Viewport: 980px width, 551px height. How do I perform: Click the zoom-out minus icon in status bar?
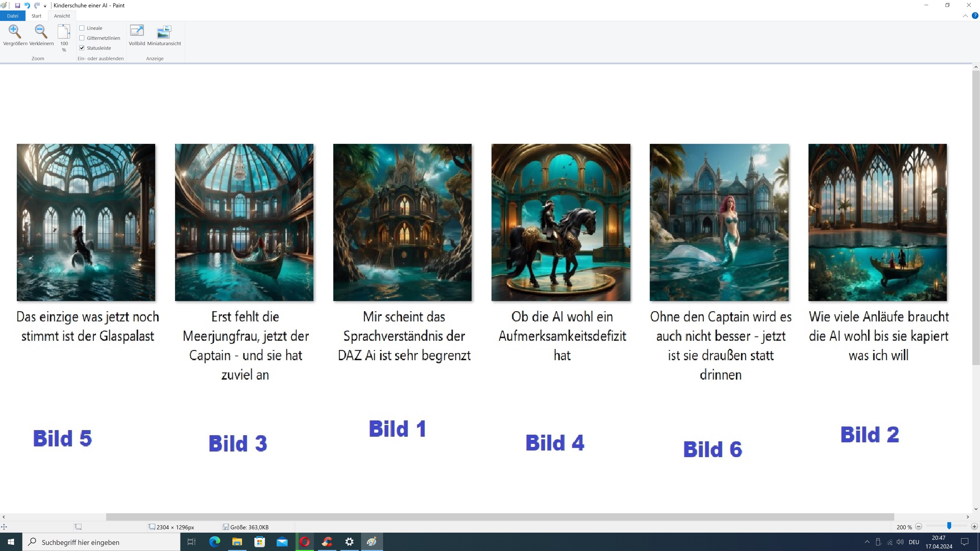[x=918, y=527]
